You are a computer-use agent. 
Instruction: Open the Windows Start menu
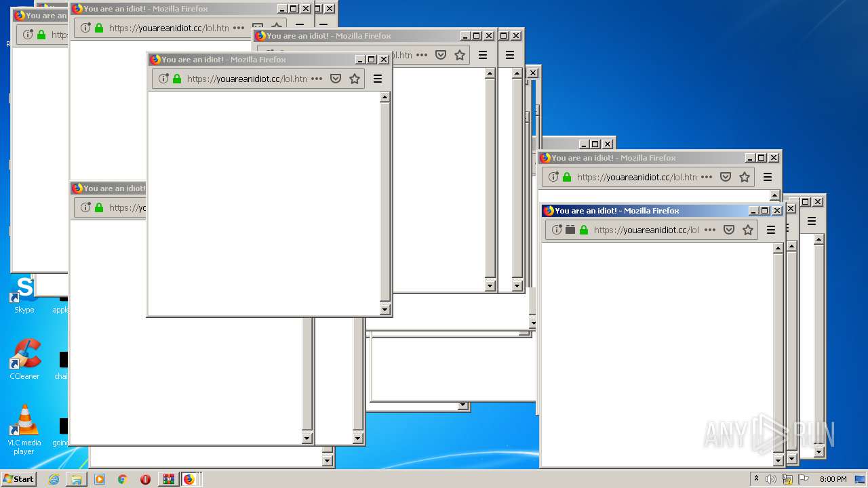pyautogui.click(x=18, y=479)
